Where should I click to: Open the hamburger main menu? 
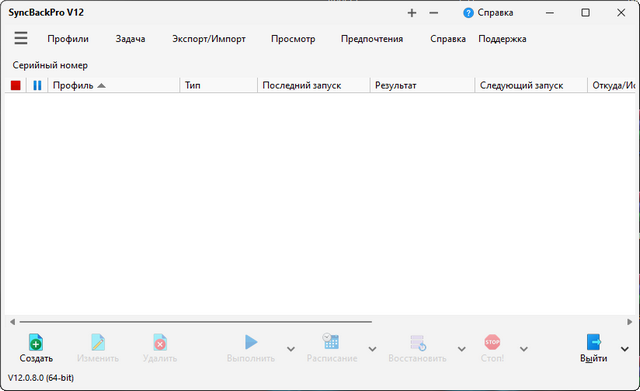(x=21, y=38)
